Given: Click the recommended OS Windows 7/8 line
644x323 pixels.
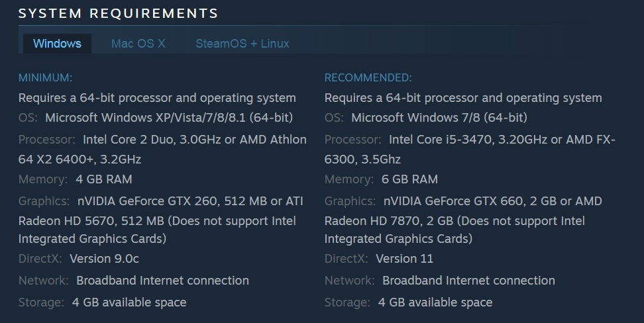Looking at the screenshot, I should click(x=439, y=118).
